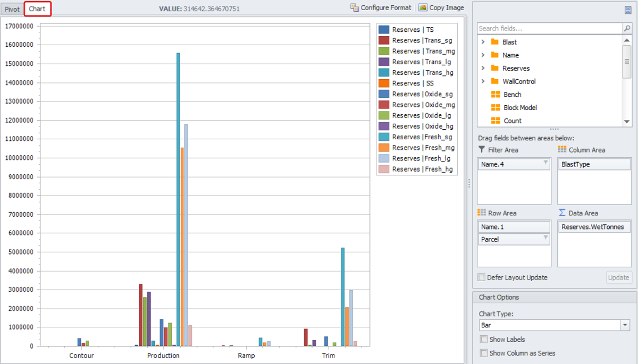The width and height of the screenshot is (638, 364).
Task: Click the Configure Format icon
Action: click(x=355, y=7)
